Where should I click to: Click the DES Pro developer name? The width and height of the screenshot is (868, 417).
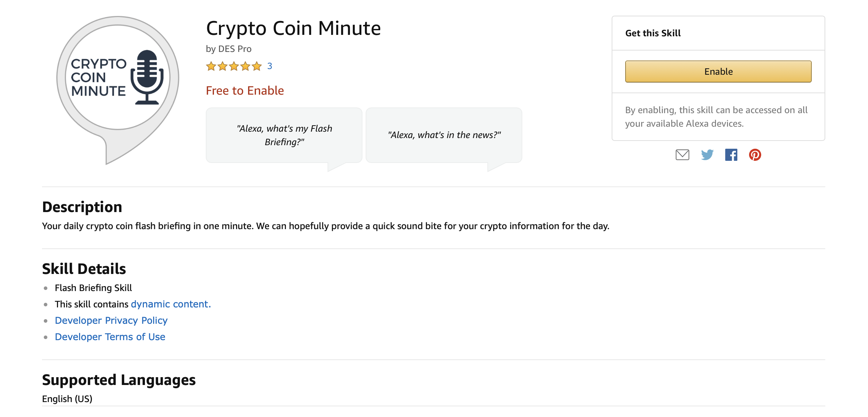pyautogui.click(x=235, y=49)
